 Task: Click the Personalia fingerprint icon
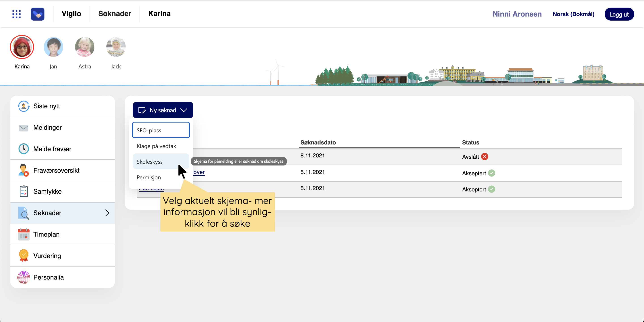click(x=23, y=278)
